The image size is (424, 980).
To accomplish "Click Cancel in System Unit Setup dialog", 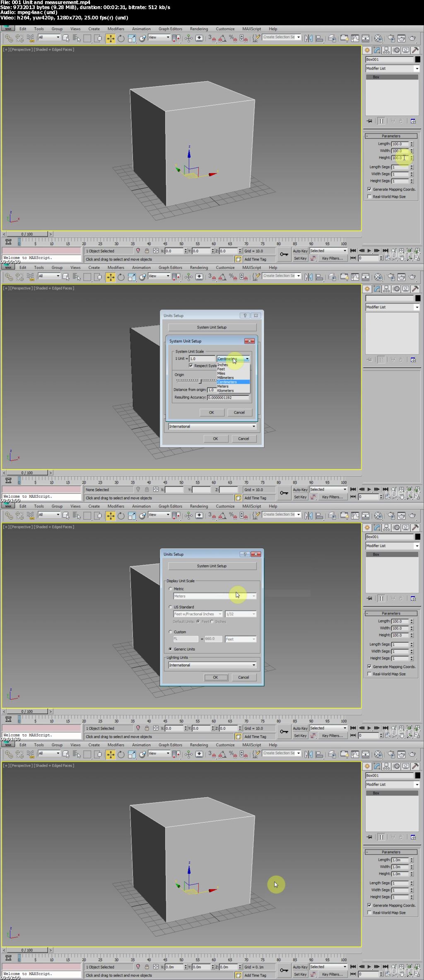I will point(239,412).
